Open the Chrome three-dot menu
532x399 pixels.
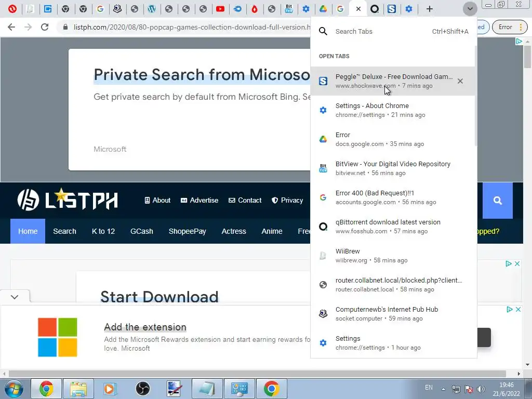coord(521,27)
